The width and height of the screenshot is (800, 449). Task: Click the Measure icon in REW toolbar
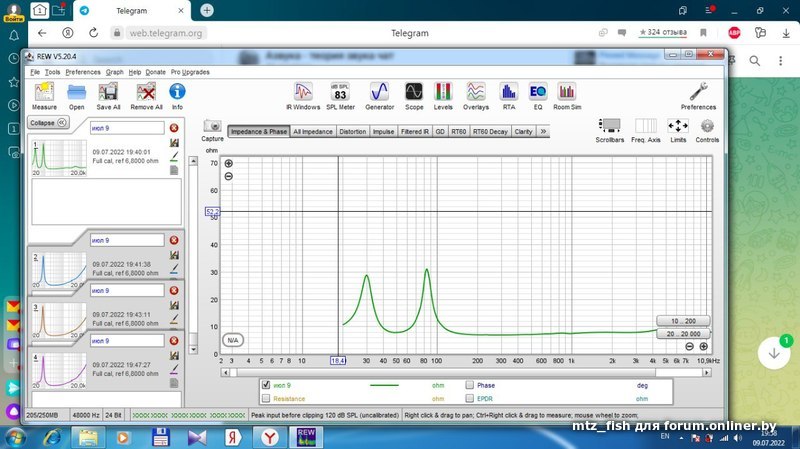point(43,93)
